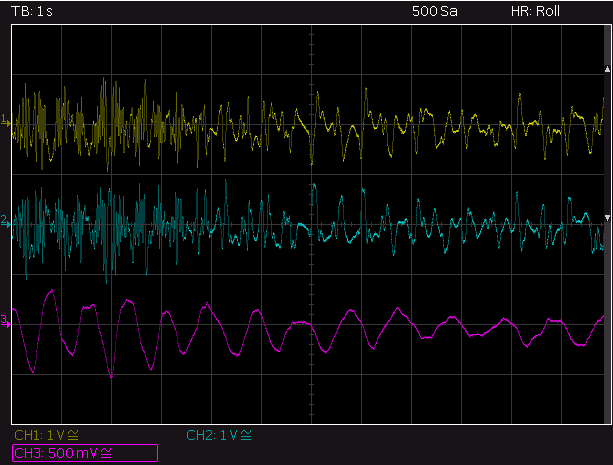Click the 500 Sa sample rate readout
This screenshot has width=613, height=465.
click(434, 11)
